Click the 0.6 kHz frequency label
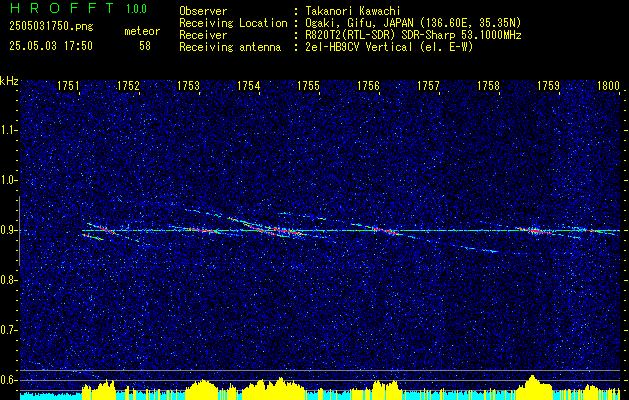 8,380
